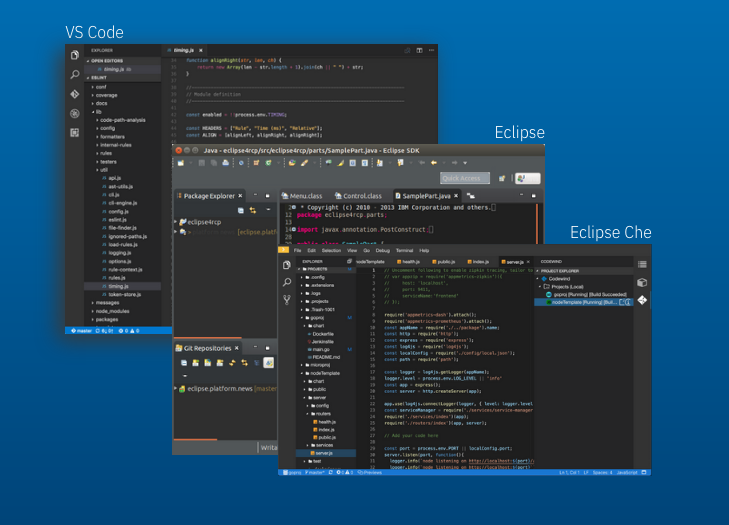Click the Search icon in Eclipse Che sidebar

pos(287,282)
